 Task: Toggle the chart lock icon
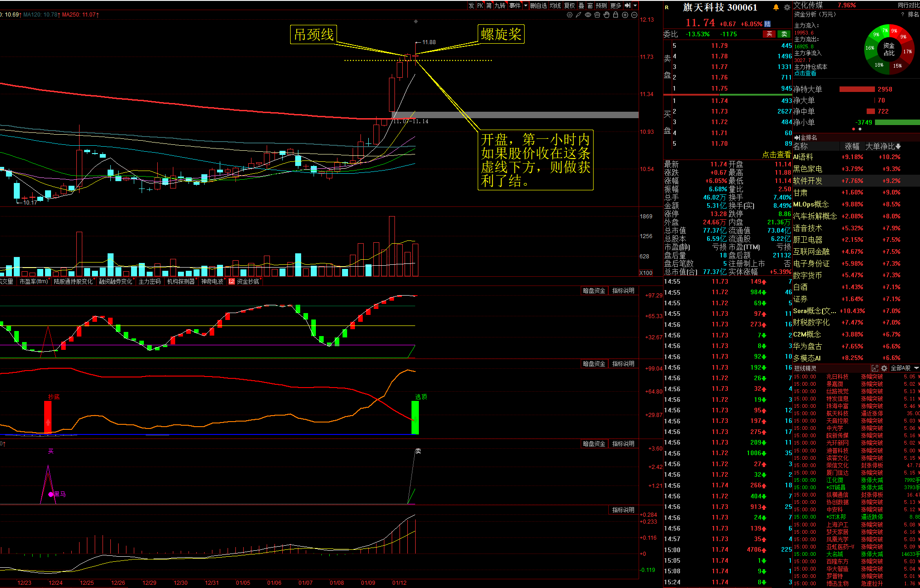616,15
